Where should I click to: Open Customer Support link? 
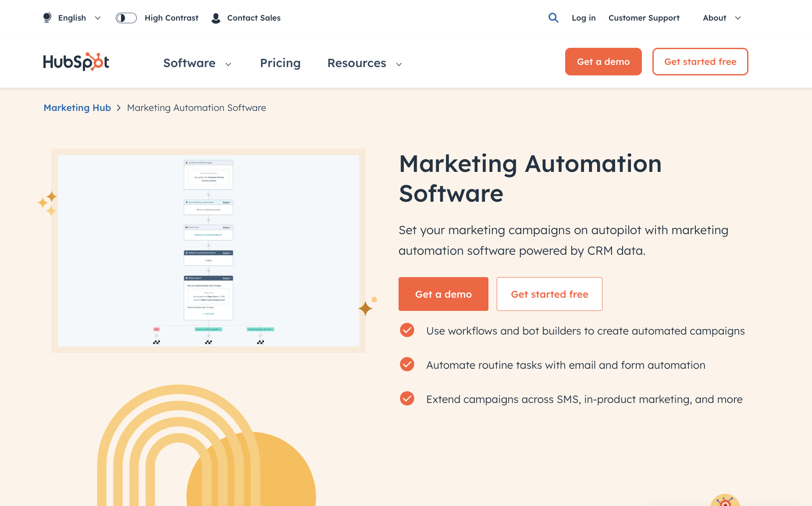(x=644, y=18)
